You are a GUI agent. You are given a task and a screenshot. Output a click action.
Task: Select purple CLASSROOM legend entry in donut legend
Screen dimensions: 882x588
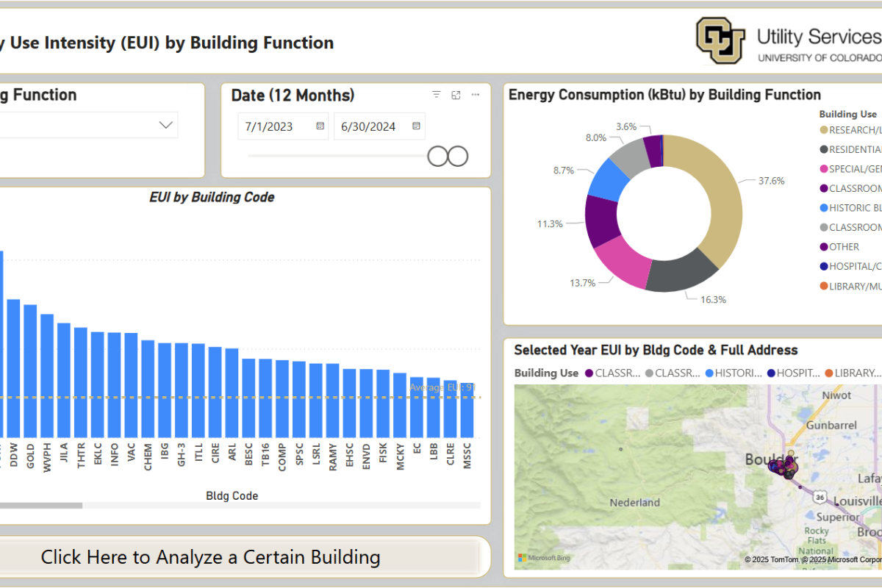point(850,188)
